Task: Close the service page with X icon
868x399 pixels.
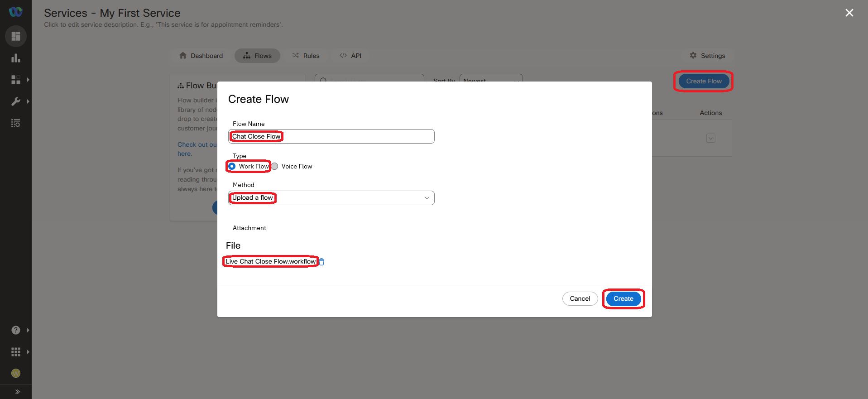Action: (849, 13)
